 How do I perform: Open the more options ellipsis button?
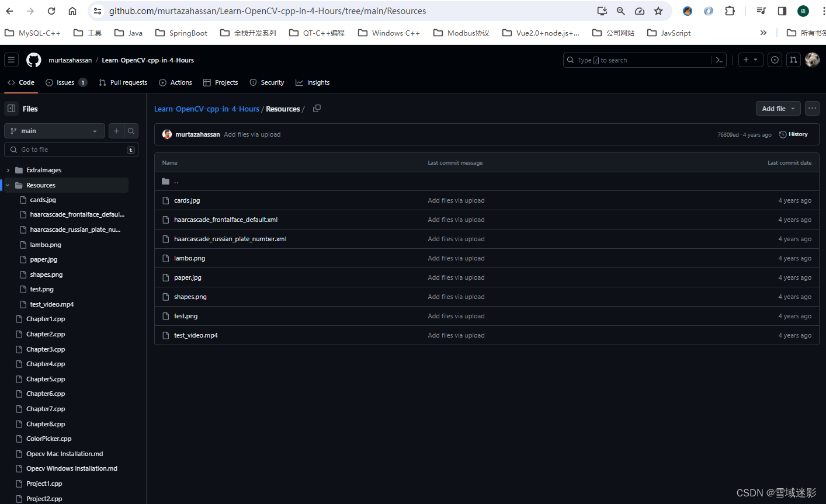coord(812,109)
